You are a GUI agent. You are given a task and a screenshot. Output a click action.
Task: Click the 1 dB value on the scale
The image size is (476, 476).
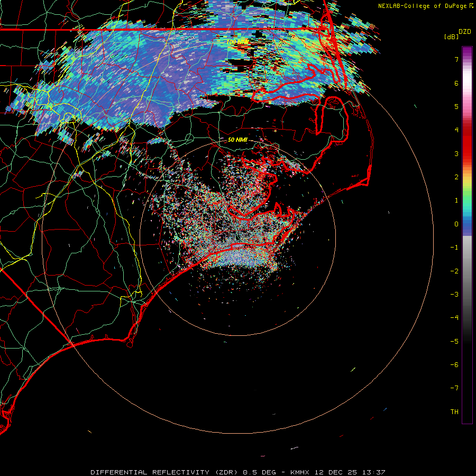pyautogui.click(x=456, y=200)
